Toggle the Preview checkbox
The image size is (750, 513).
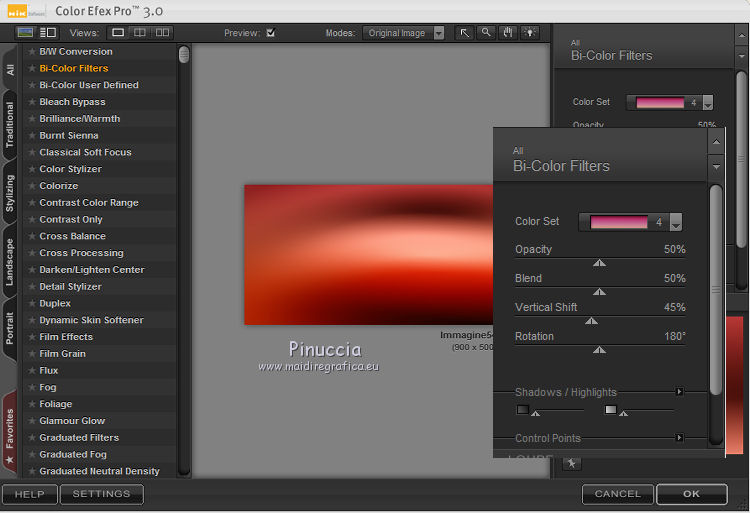pos(271,33)
